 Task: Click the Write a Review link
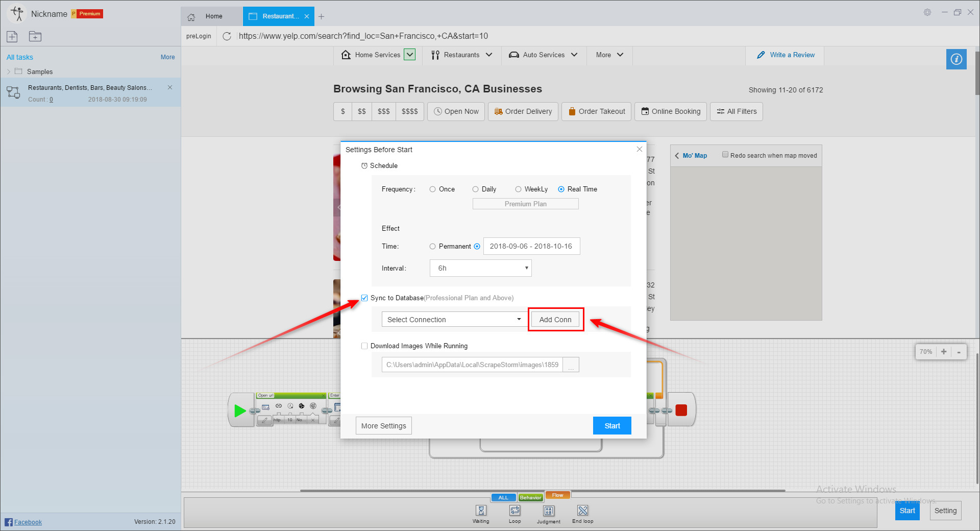pyautogui.click(x=786, y=55)
